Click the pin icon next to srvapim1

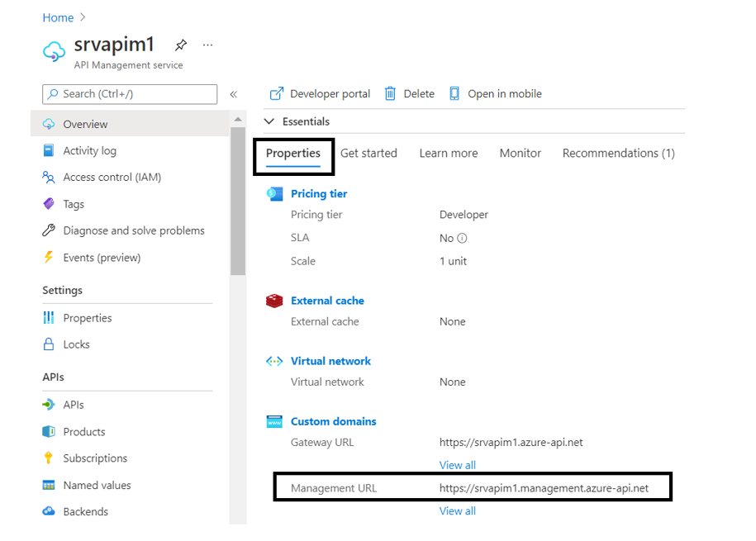pos(181,45)
